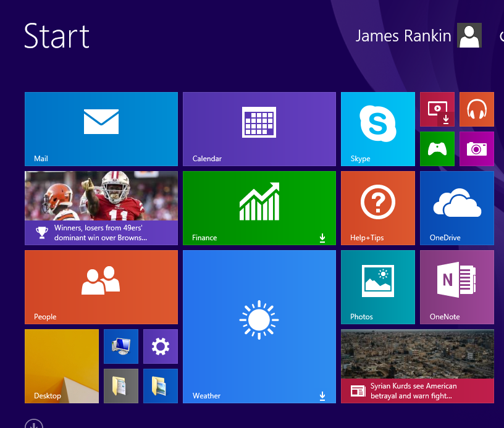Open the People tile

point(101,287)
